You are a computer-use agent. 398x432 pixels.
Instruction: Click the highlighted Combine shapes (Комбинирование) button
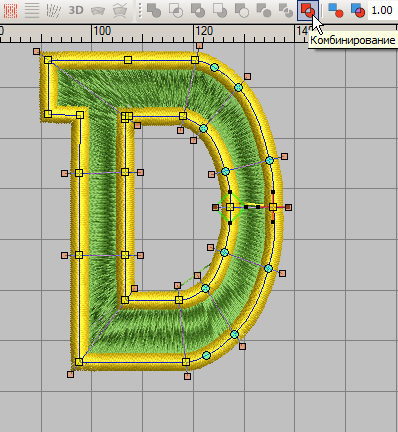pos(308,10)
